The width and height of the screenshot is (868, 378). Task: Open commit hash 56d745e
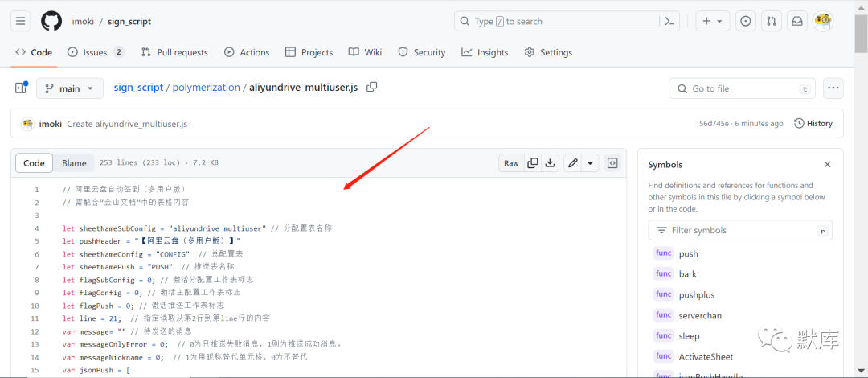714,124
